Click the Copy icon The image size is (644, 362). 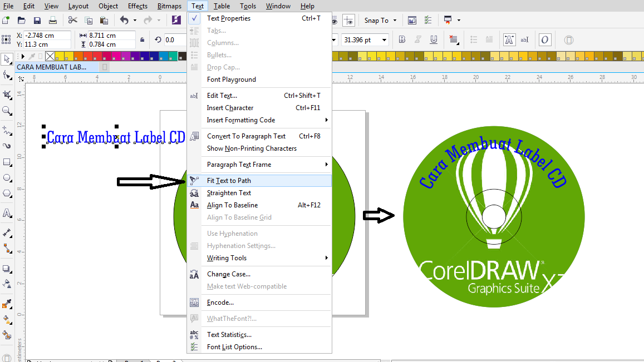coord(89,20)
